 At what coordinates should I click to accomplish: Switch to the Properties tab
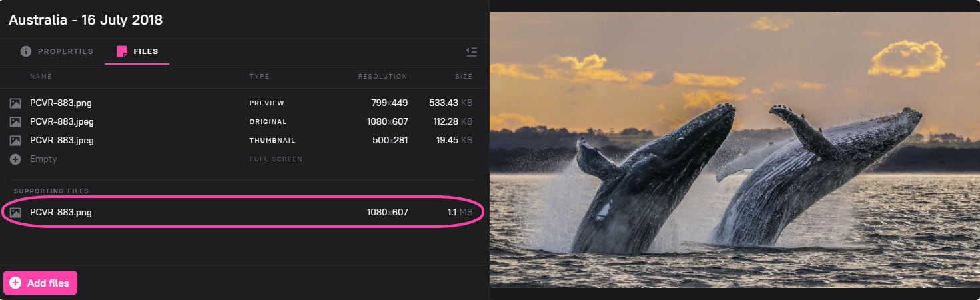coord(65,51)
